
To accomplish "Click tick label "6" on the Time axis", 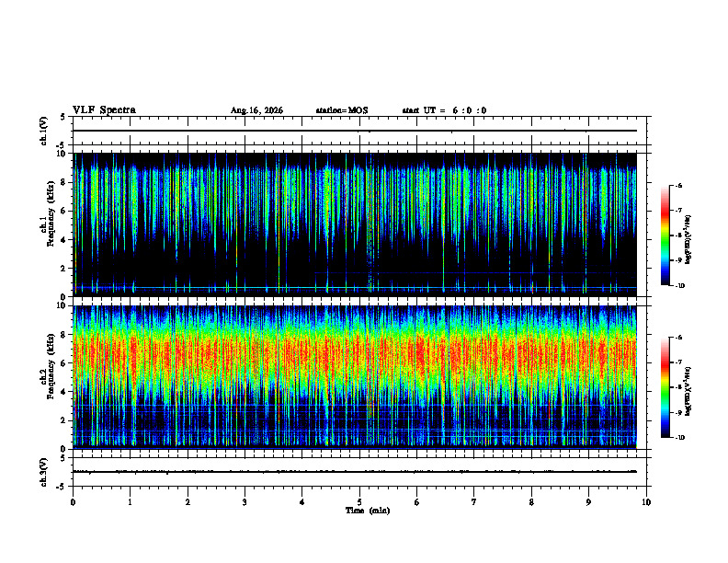I will (416, 502).
